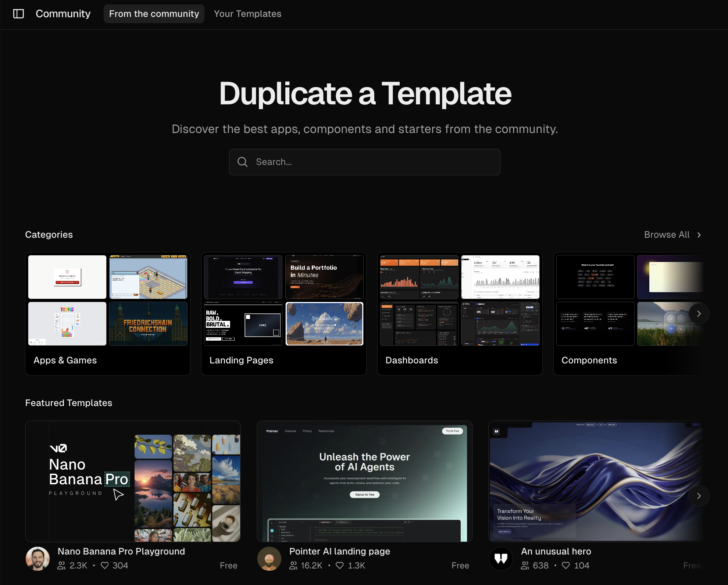
Task: Select the From the community tab
Action: (154, 14)
